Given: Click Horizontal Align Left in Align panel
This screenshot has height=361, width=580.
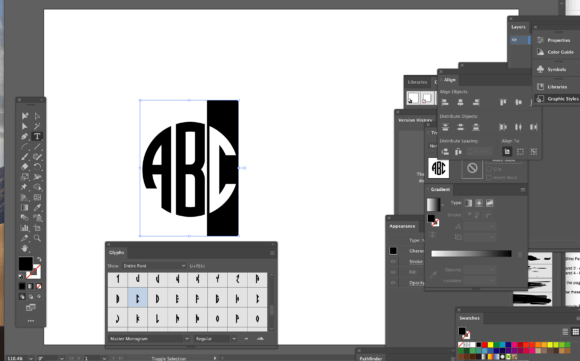Looking at the screenshot, I should point(445,102).
